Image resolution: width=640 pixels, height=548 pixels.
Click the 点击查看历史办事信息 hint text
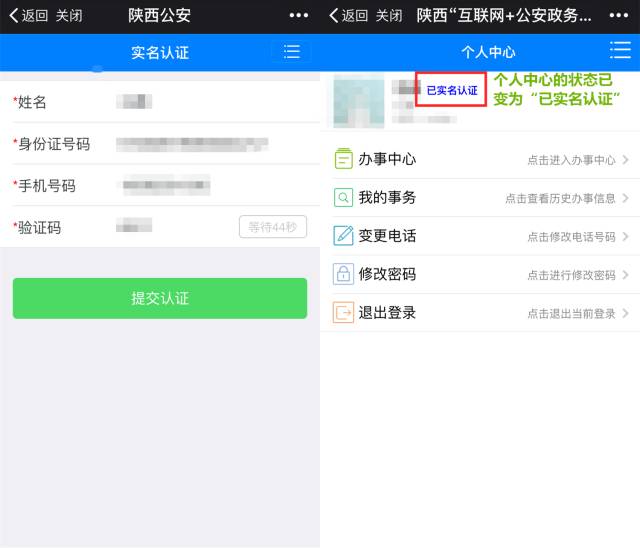560,198
